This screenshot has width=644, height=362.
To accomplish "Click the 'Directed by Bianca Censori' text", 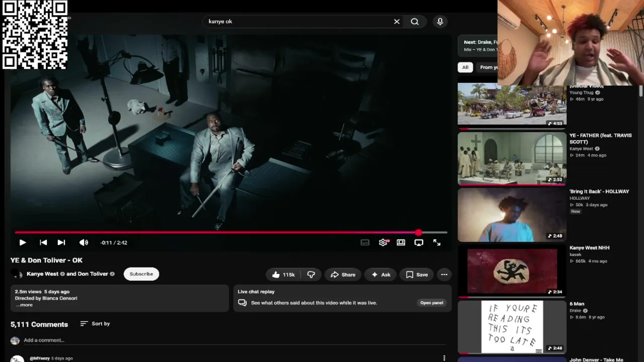I will [46, 298].
